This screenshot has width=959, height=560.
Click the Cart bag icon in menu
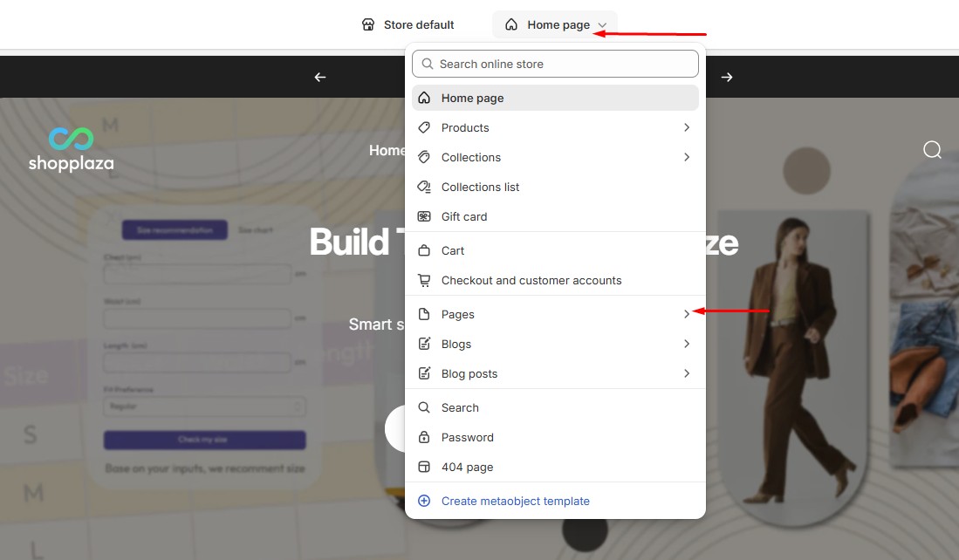pyautogui.click(x=424, y=250)
